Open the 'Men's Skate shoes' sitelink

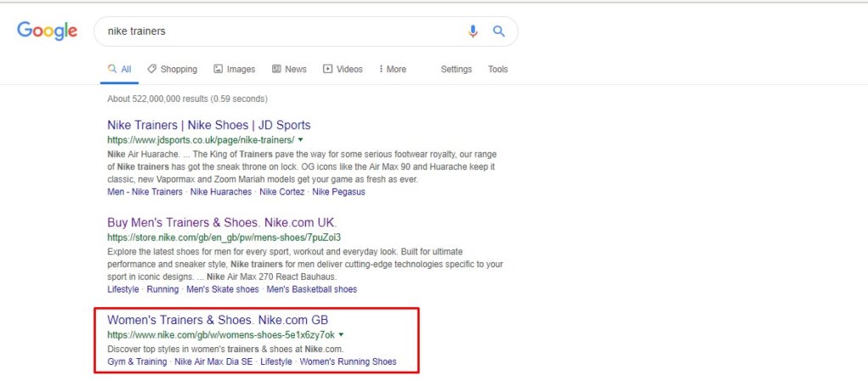[223, 289]
